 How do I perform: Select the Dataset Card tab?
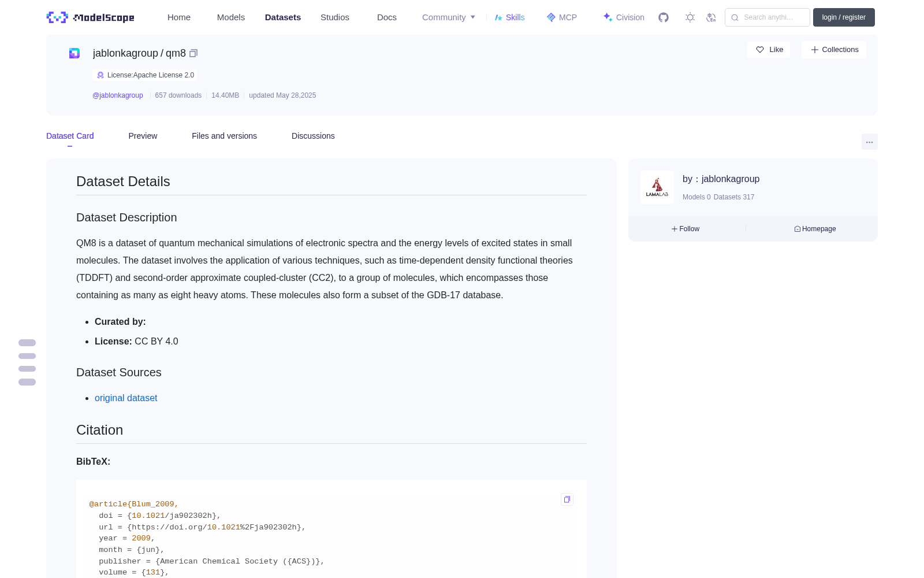70,136
